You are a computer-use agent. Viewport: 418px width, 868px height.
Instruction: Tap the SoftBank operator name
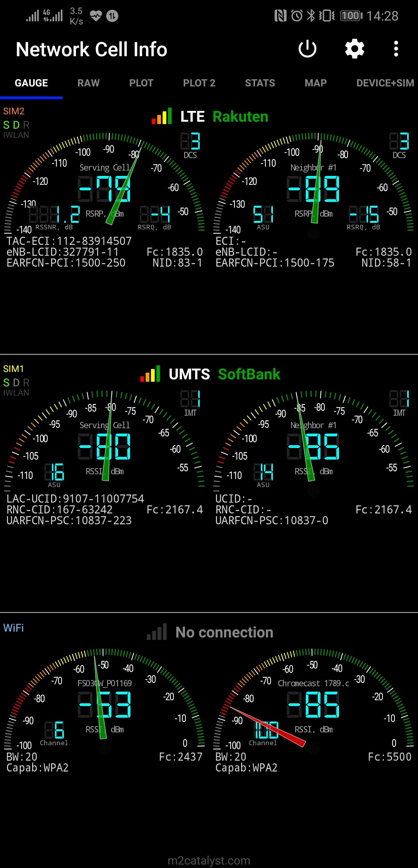point(249,374)
